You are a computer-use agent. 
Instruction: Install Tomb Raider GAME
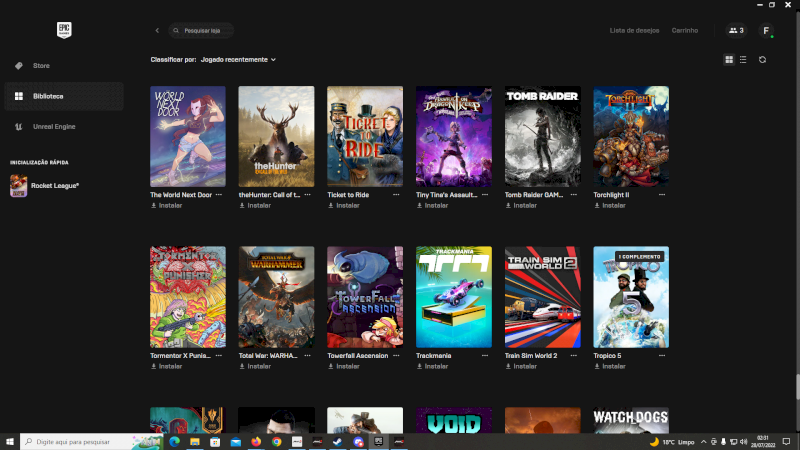518,205
